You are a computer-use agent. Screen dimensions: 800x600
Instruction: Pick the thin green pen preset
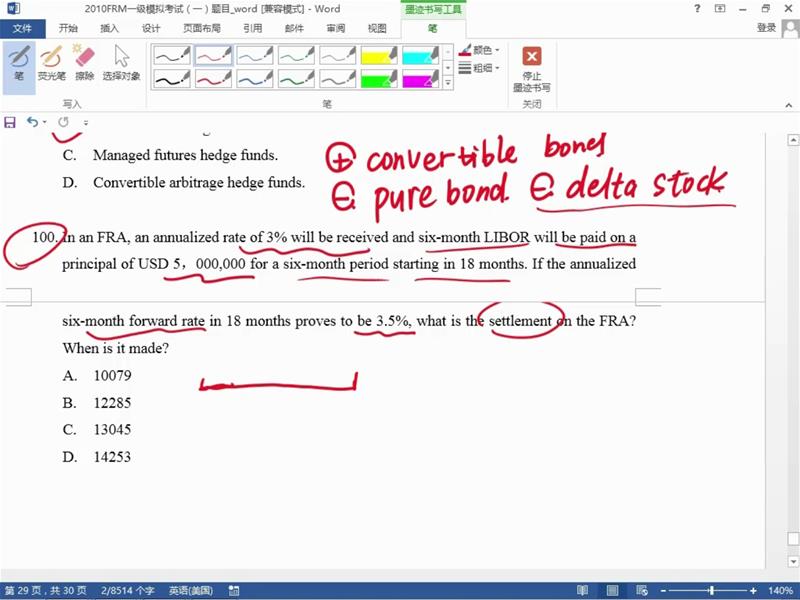pyautogui.click(x=296, y=55)
